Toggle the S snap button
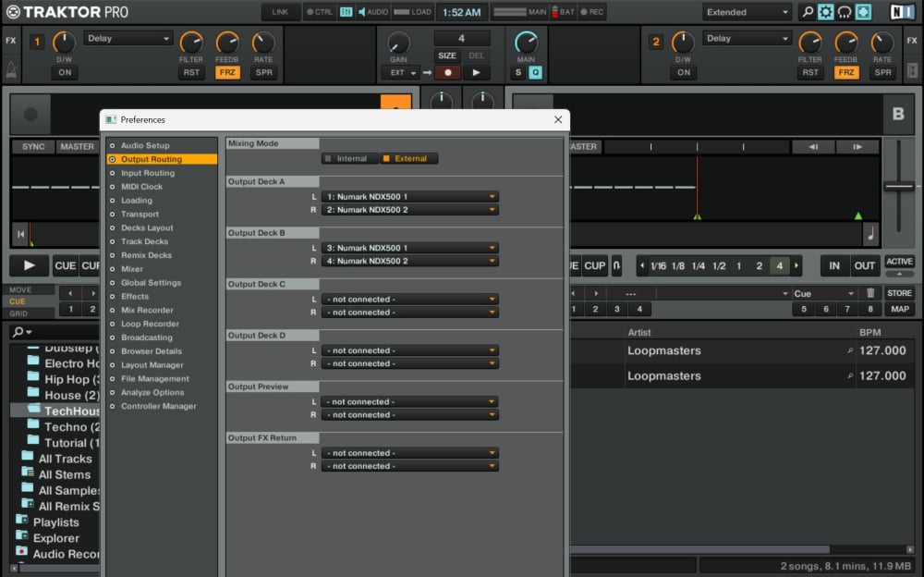This screenshot has width=924, height=577. tap(518, 72)
